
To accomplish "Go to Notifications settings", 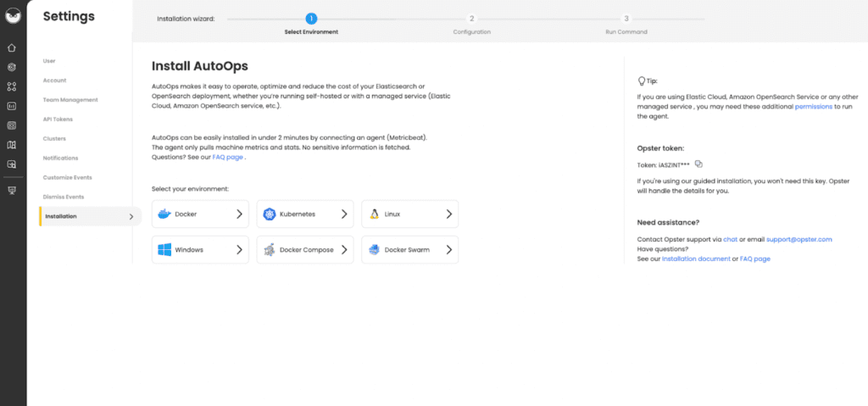I will click(60, 158).
